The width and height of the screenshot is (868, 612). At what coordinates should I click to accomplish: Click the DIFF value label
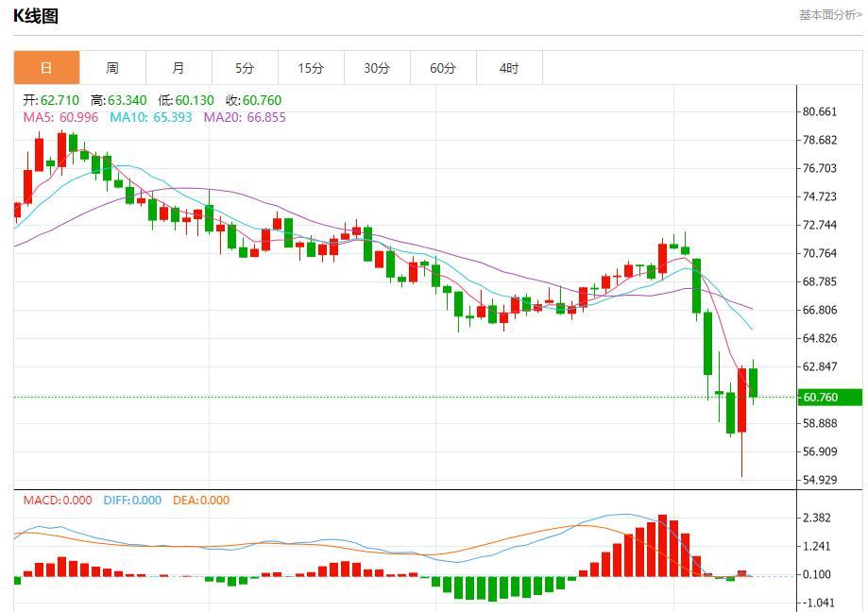click(x=131, y=501)
